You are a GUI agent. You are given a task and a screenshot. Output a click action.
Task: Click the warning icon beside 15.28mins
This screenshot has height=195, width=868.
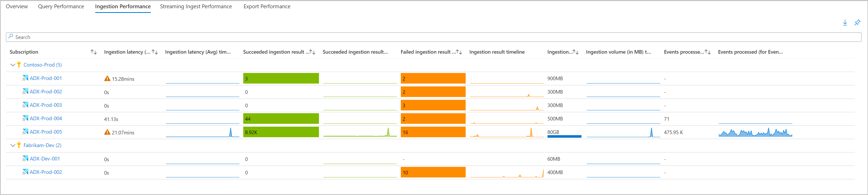[107, 79]
